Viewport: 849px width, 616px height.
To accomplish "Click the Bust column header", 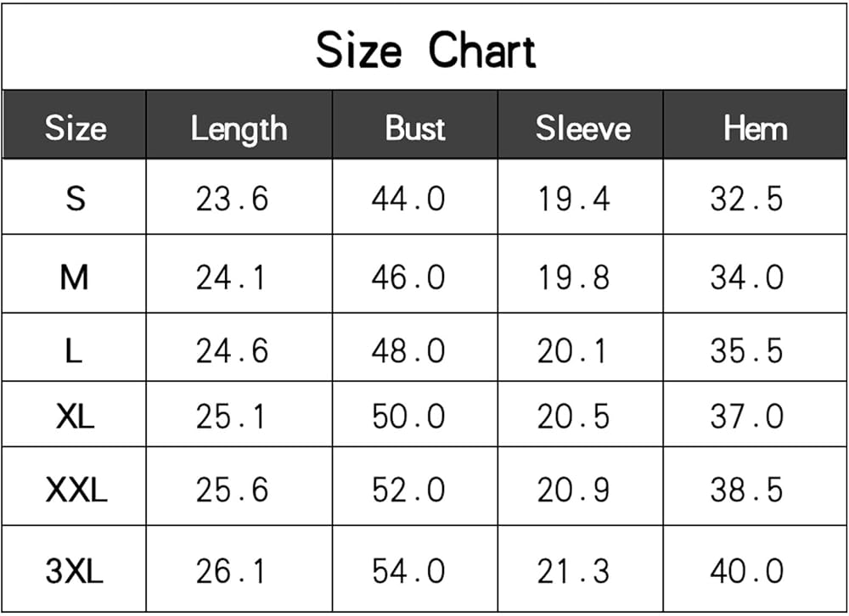I will tap(415, 128).
